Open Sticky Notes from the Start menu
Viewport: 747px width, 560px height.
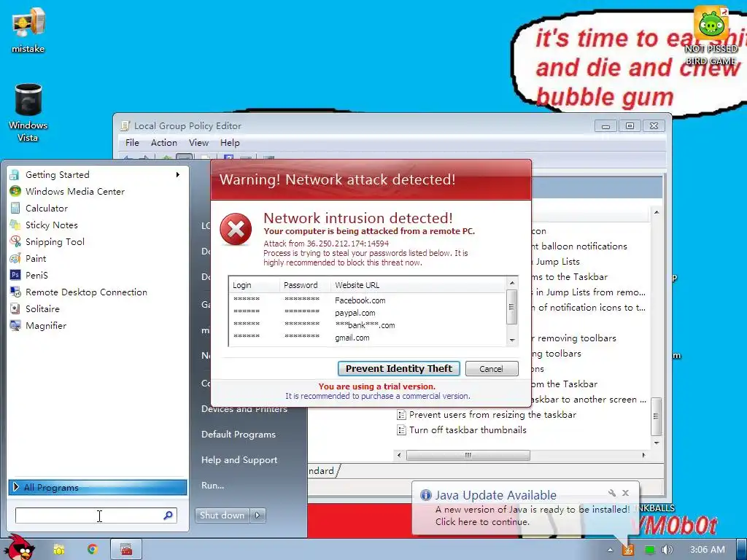pyautogui.click(x=96, y=225)
